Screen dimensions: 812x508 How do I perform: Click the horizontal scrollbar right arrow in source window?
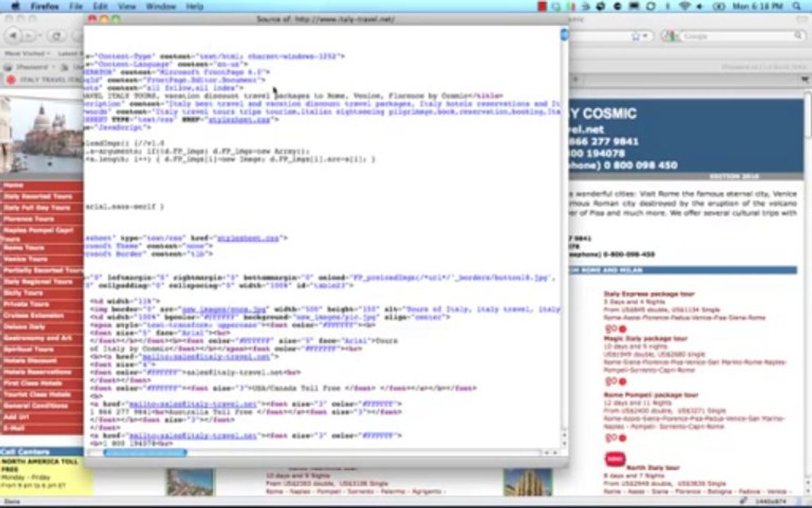[555, 452]
